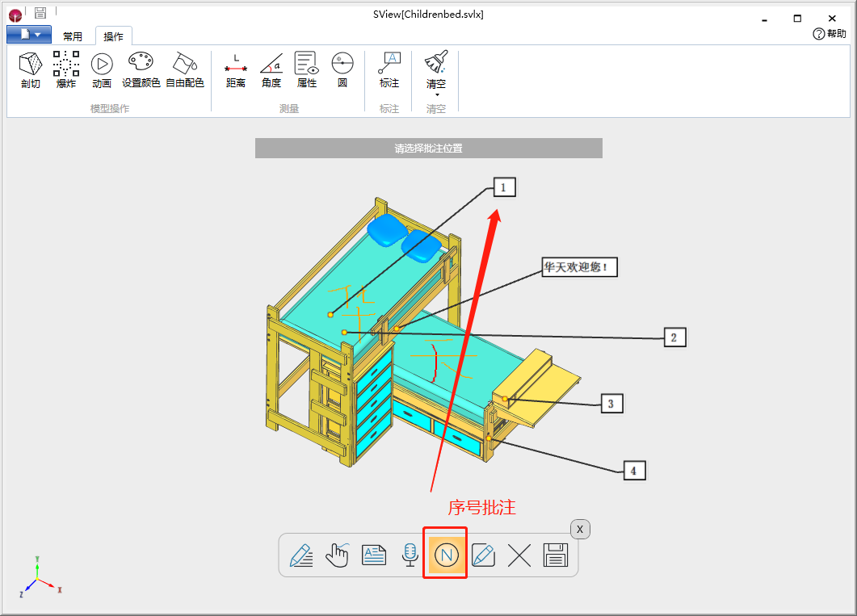Viewport: 857px width, 616px height.
Task: Select the 角度 angle measurement tool
Action: 271,70
